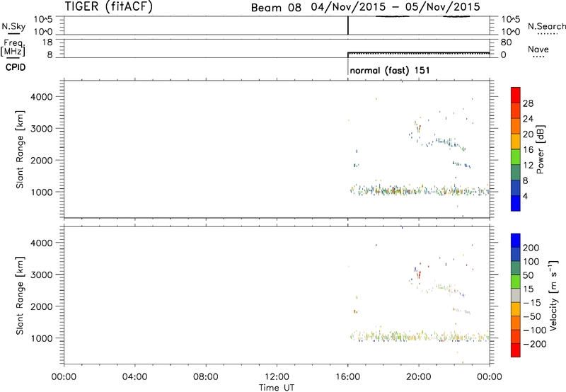Select 3000 on the power panel range axis
This screenshot has height=392, width=566.
pos(41,129)
